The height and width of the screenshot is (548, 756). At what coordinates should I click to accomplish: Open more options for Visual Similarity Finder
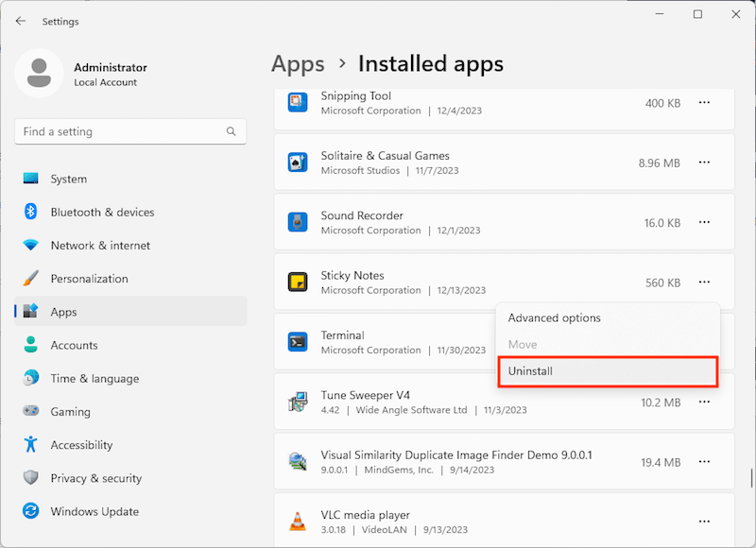[704, 462]
